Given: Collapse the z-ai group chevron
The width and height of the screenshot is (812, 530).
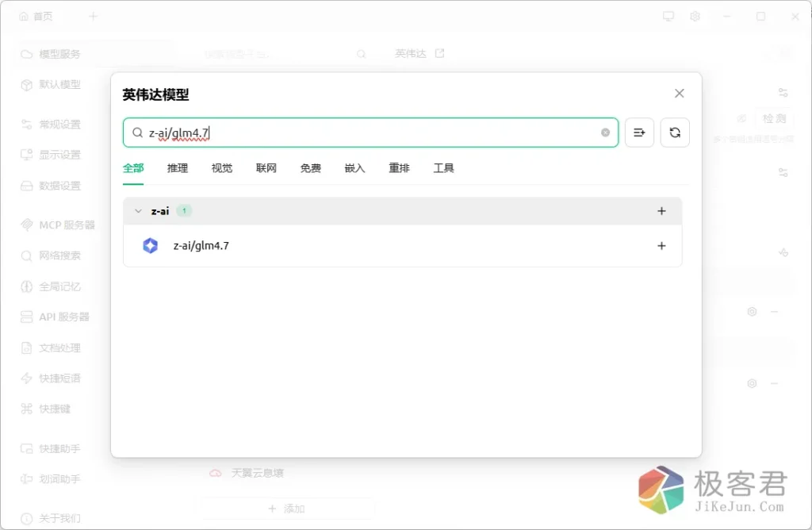Looking at the screenshot, I should pyautogui.click(x=138, y=211).
